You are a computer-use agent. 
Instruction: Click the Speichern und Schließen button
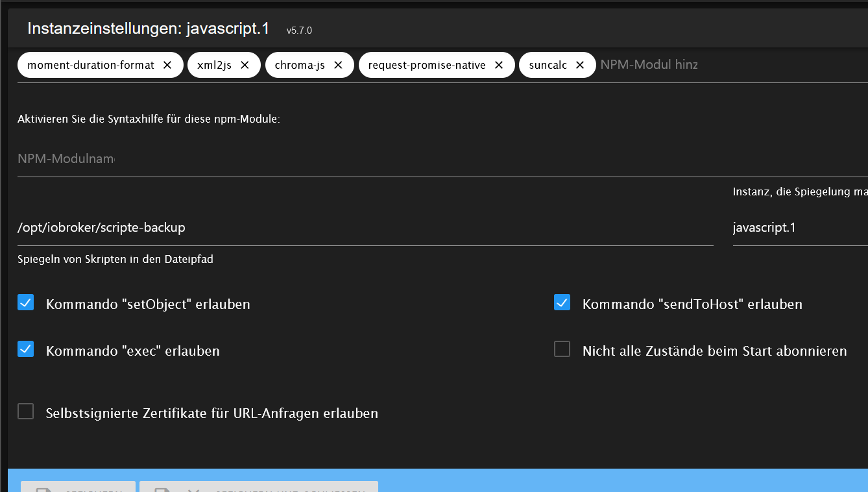(259, 487)
